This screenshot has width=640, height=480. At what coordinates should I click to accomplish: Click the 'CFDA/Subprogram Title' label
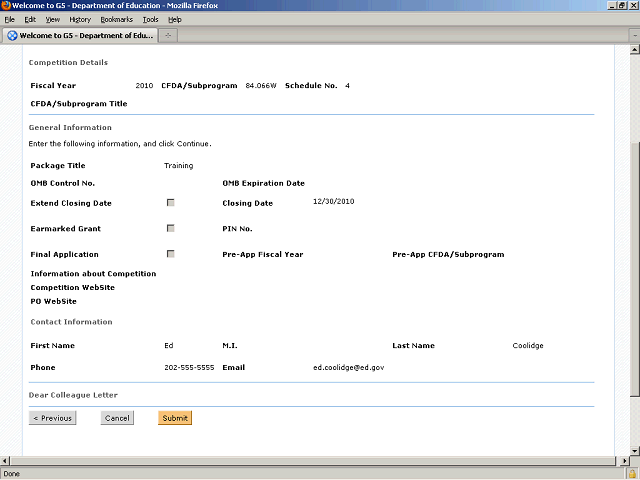pos(79,104)
